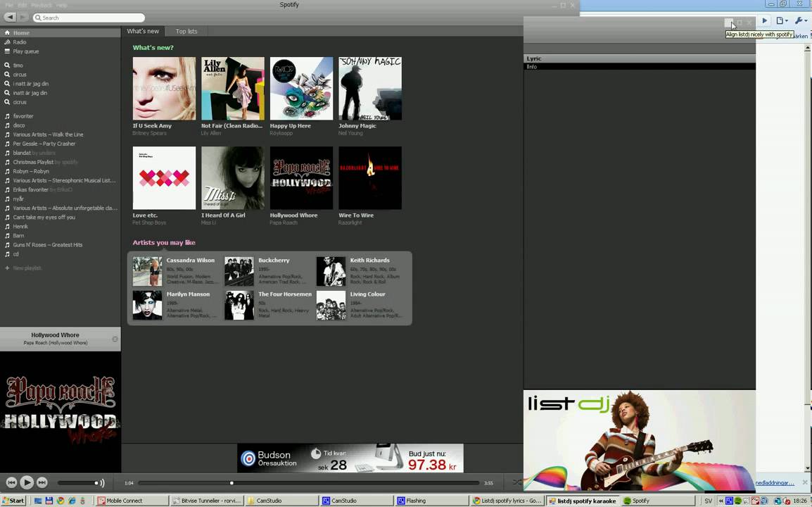Click the Play button in Spotify
The width and height of the screenshot is (812, 507).
click(27, 482)
